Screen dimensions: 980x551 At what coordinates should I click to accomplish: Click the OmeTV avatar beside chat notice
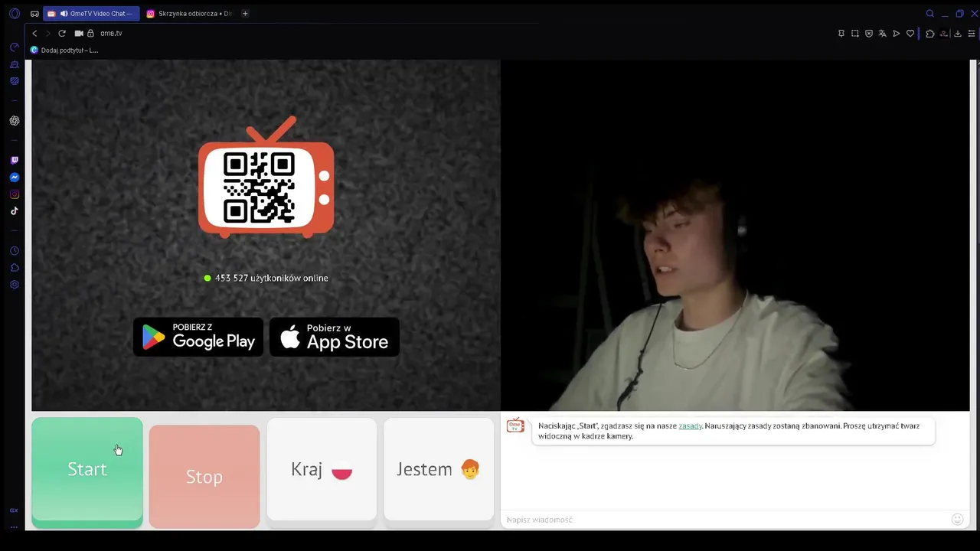(x=515, y=426)
